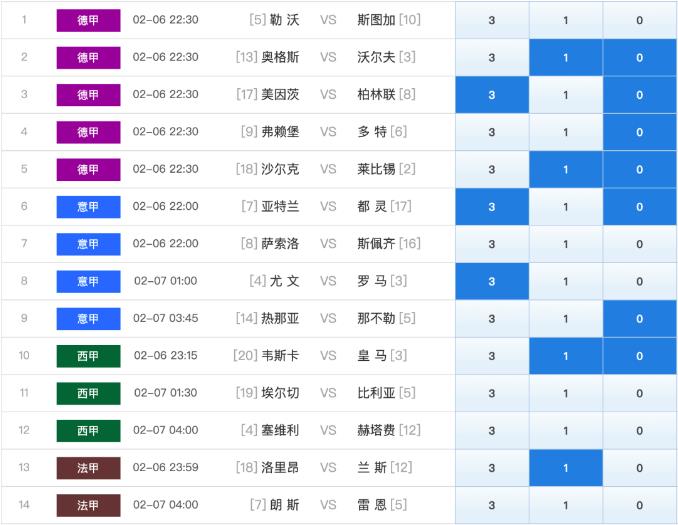The width and height of the screenshot is (678, 525).
Task: Open team 塞维利
Action: tap(280, 430)
